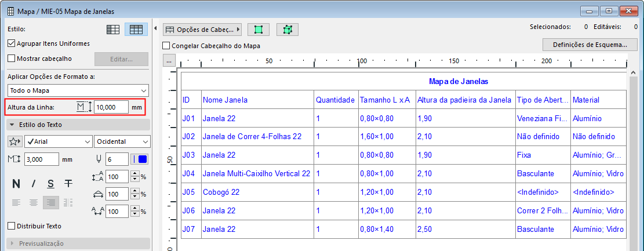This screenshot has height=251, width=644.
Task: Select justified text alignment
Action: coord(68,202)
